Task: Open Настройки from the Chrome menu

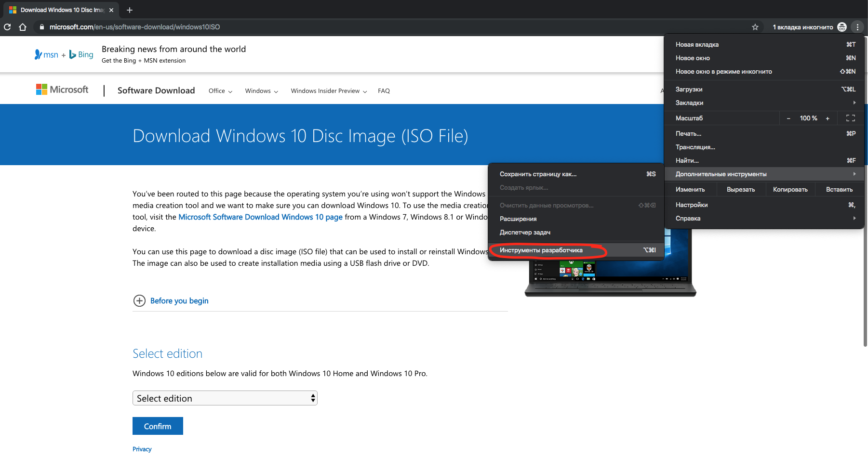Action: click(764, 205)
